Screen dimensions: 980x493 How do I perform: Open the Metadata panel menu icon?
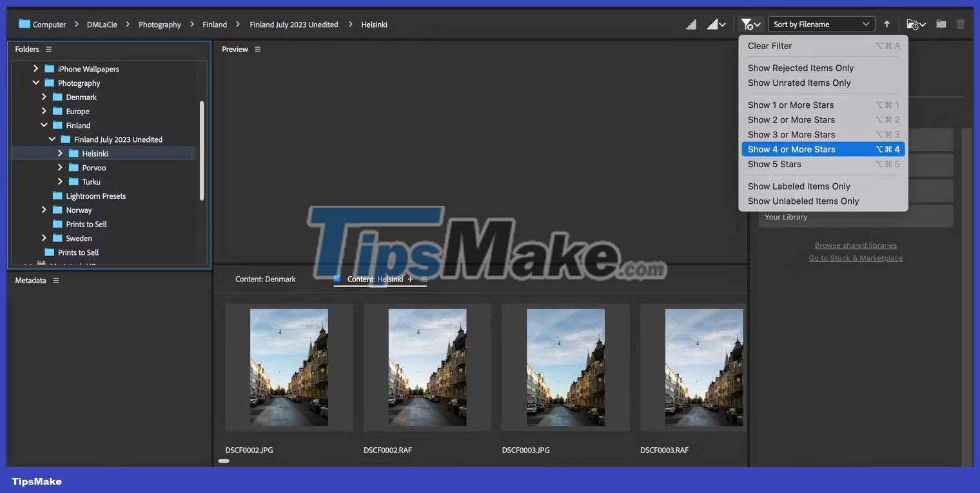point(55,280)
